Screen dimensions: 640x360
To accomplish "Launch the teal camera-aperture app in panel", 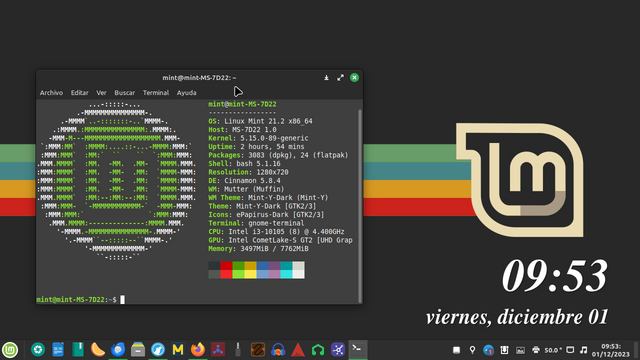I will (x=38, y=350).
